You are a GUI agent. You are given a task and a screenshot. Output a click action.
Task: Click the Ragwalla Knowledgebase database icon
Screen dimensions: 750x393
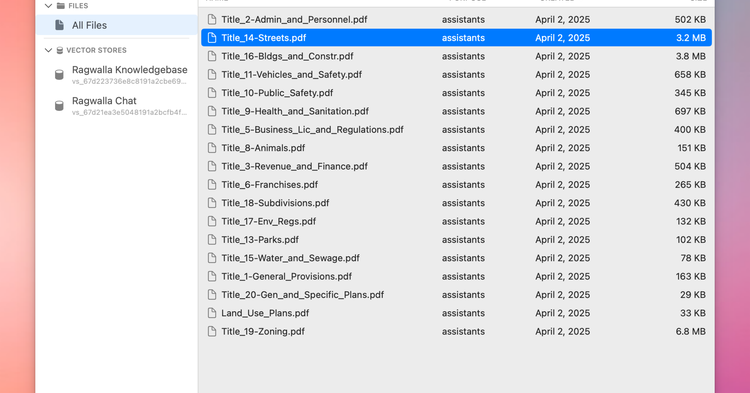coord(59,75)
